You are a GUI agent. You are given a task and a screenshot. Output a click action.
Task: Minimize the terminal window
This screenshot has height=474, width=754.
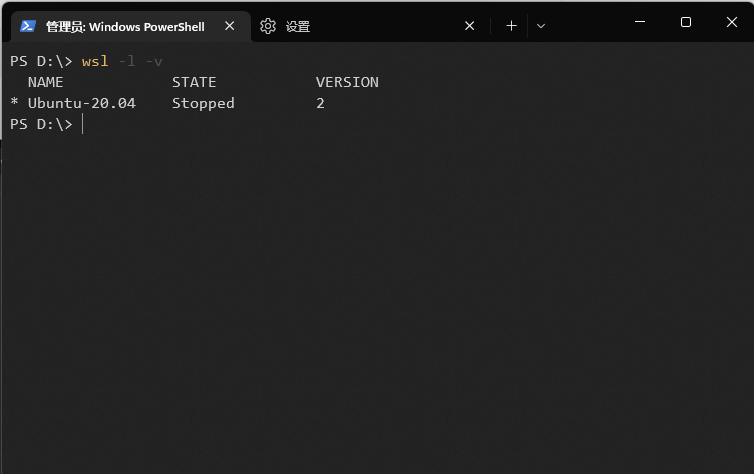pyautogui.click(x=640, y=22)
